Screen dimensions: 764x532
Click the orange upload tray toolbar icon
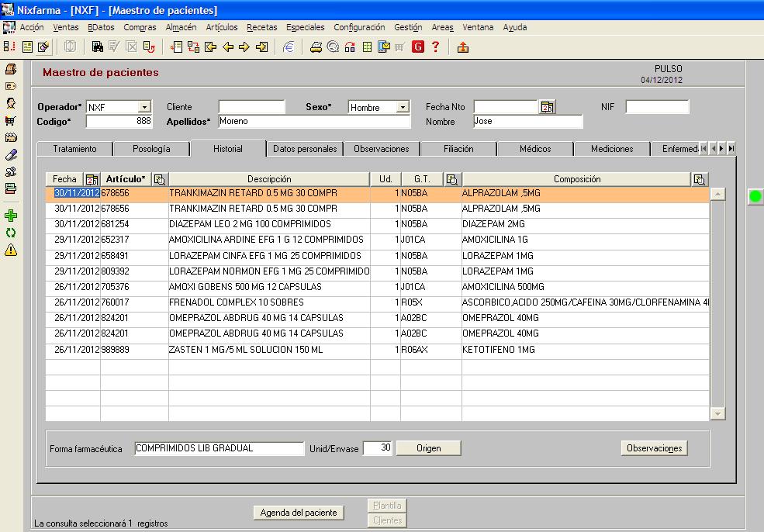click(463, 47)
